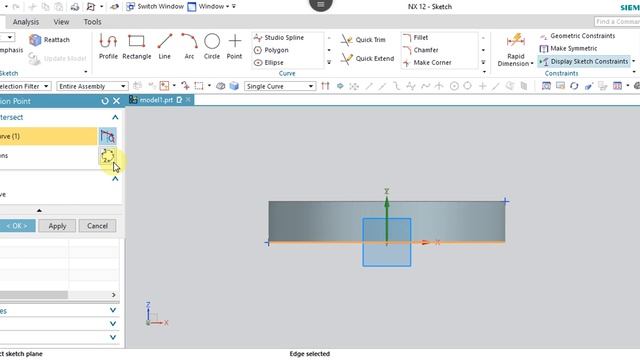Viewport: 640px width, 360px height.
Task: Click the rectangle selection mode icon
Action: pyautogui.click(x=199, y=86)
